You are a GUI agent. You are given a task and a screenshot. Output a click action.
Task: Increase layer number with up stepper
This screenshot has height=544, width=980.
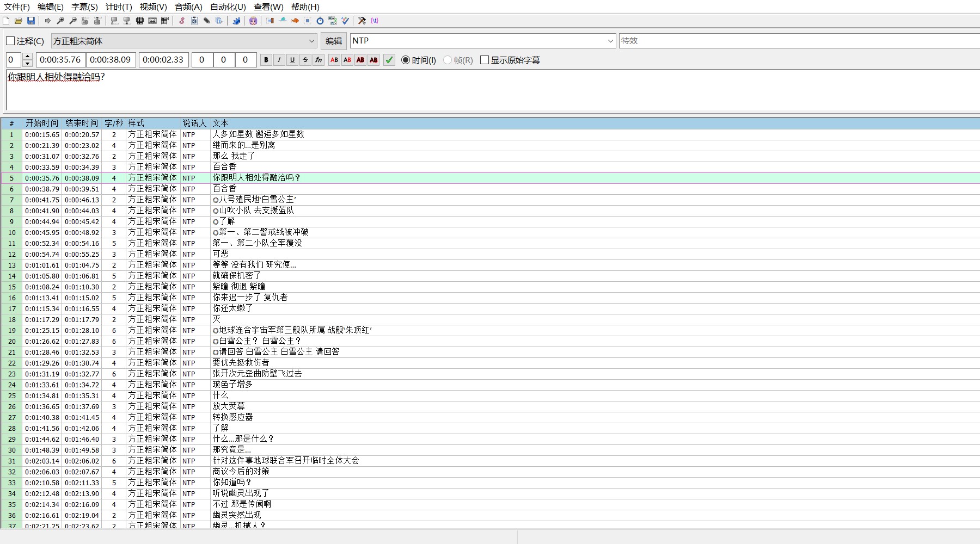27,56
